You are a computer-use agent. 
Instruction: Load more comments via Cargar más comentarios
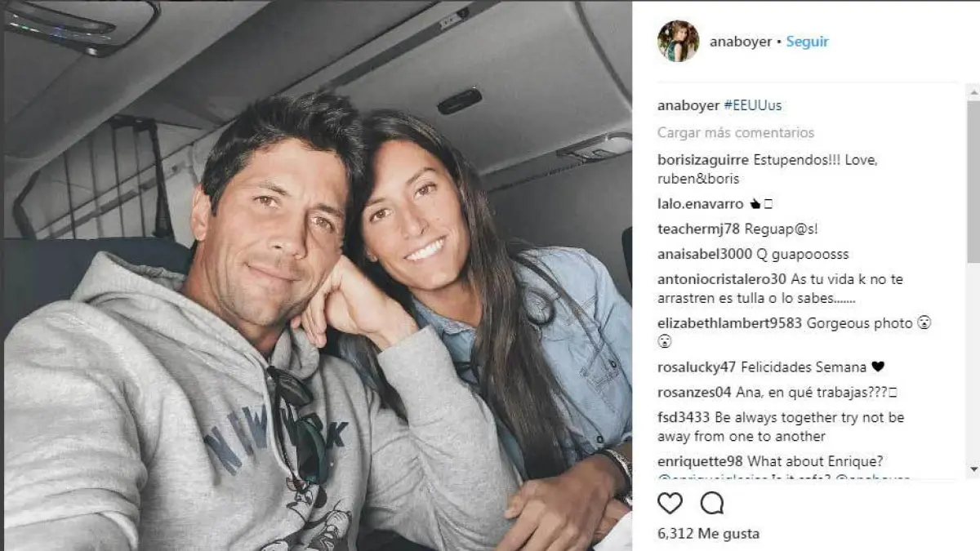(x=736, y=132)
